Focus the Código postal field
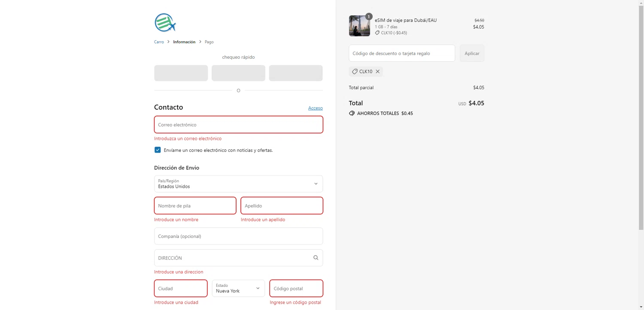 coord(296,288)
